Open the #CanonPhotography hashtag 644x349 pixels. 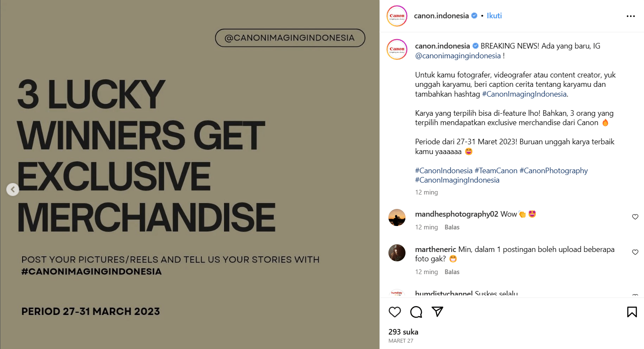(x=553, y=171)
